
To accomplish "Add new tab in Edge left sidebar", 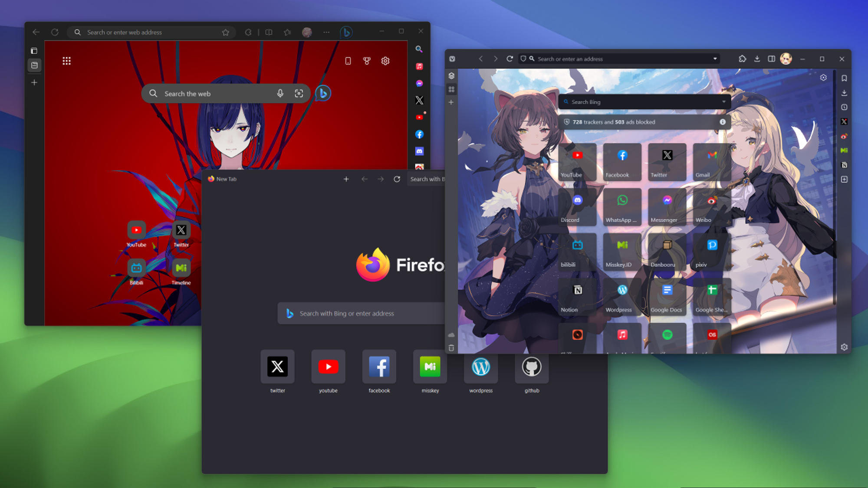I will pyautogui.click(x=34, y=82).
